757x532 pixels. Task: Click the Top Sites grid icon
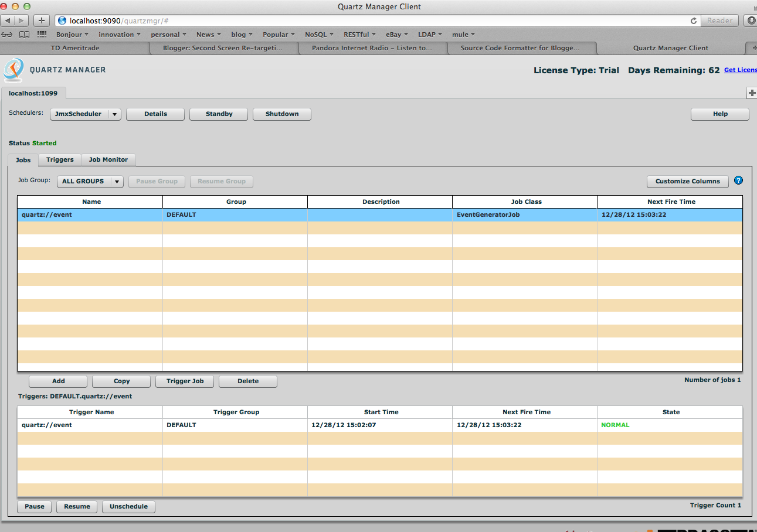coord(41,34)
